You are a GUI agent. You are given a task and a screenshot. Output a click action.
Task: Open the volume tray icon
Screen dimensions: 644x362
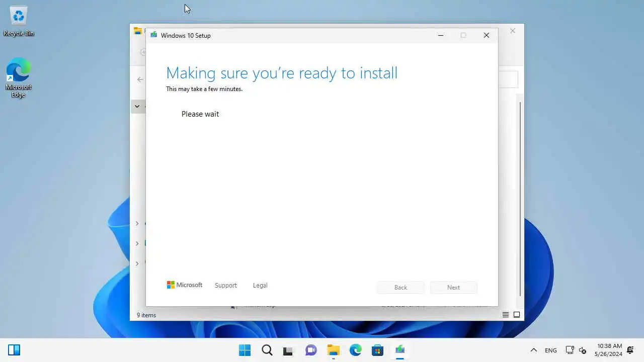(x=583, y=350)
